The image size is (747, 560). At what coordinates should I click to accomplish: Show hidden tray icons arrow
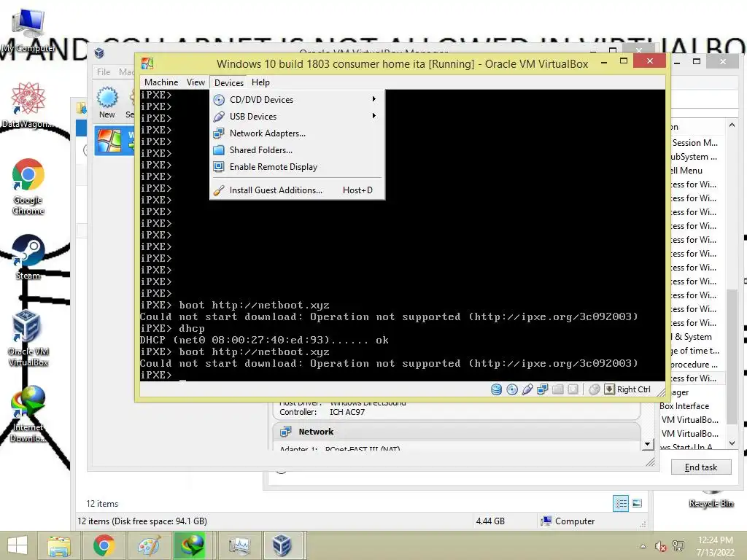643,546
